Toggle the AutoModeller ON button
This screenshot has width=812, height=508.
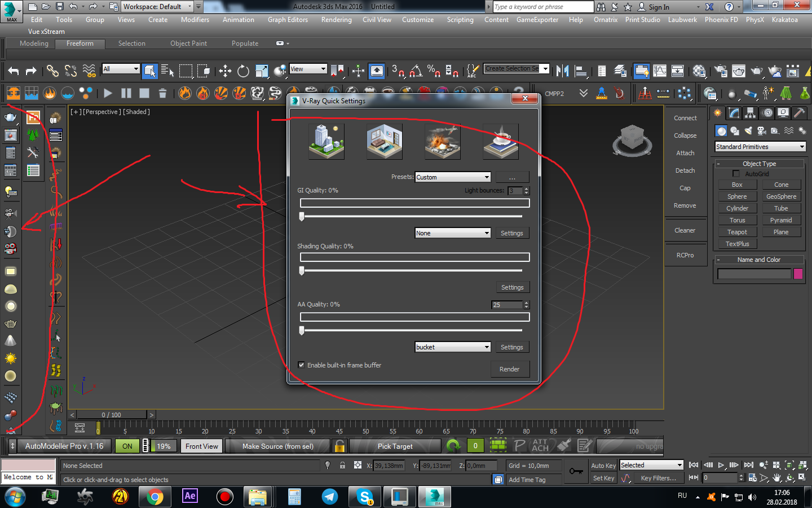pyautogui.click(x=127, y=446)
